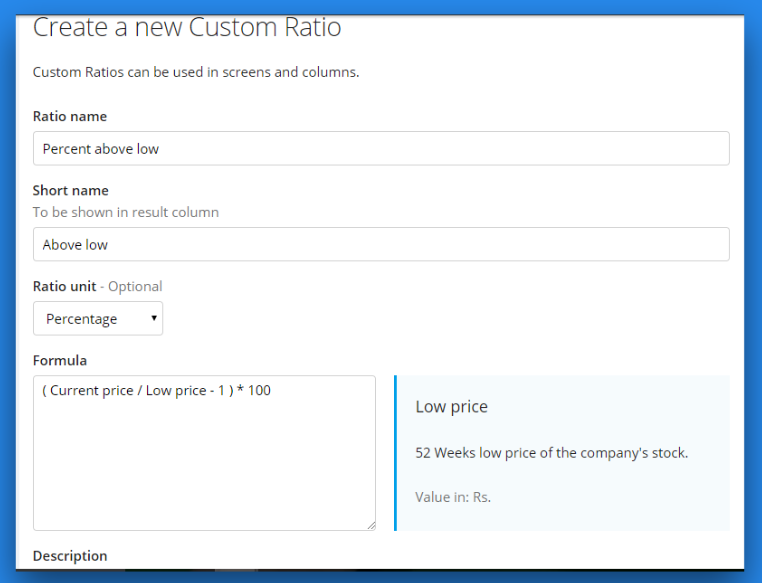Place cursor after "100" in the formula
The width and height of the screenshot is (762, 583).
(271, 391)
